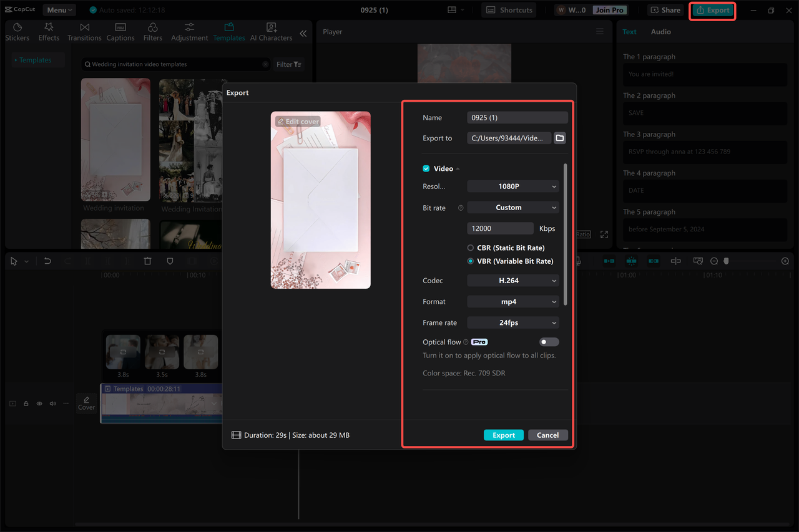Open the AI Characters panel
This screenshot has width=799, height=532.
click(x=270, y=30)
